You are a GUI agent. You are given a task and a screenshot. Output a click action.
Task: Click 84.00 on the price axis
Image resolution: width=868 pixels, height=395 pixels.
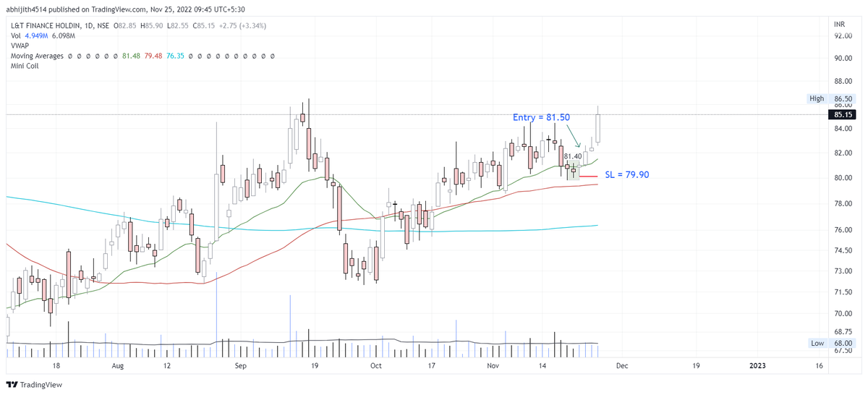[843, 129]
